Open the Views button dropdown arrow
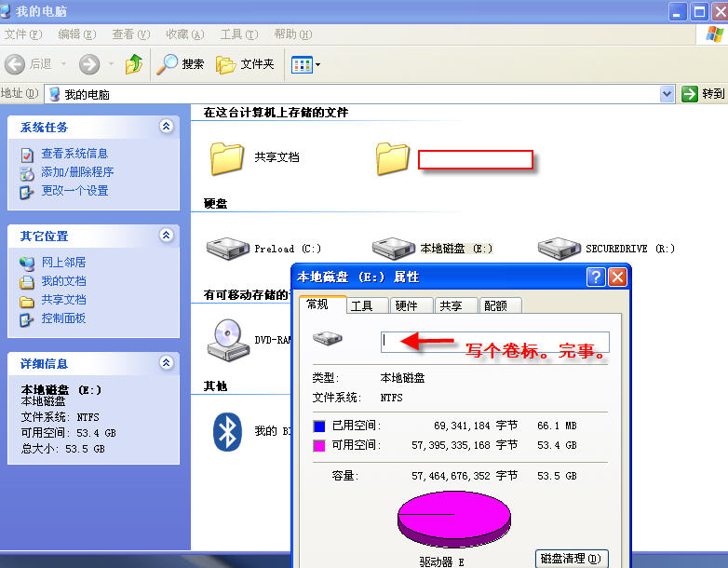The height and width of the screenshot is (568, 728). coord(317,64)
